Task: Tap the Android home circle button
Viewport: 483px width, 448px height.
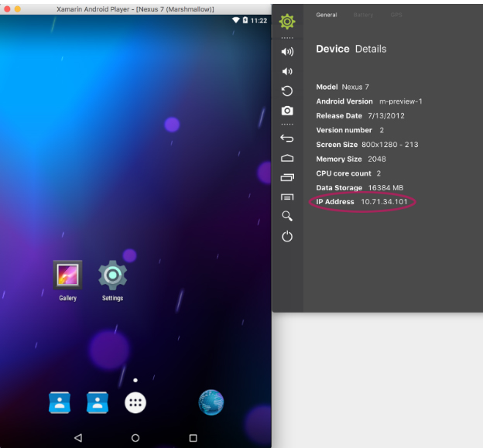Action: (135, 437)
